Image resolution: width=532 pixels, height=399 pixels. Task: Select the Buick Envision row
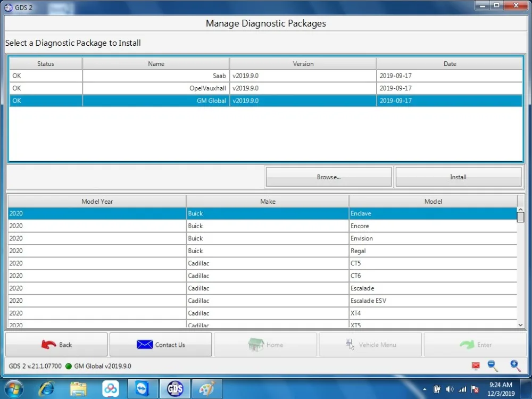pos(262,238)
